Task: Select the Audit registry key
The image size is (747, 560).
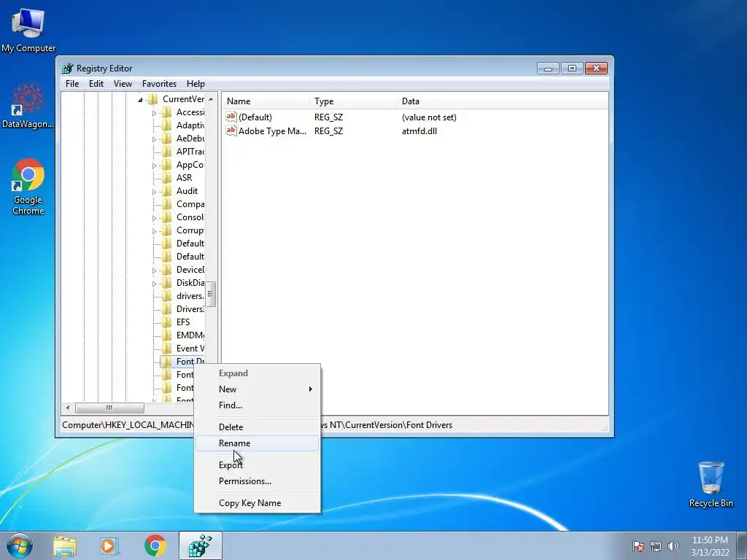Action: (x=187, y=191)
